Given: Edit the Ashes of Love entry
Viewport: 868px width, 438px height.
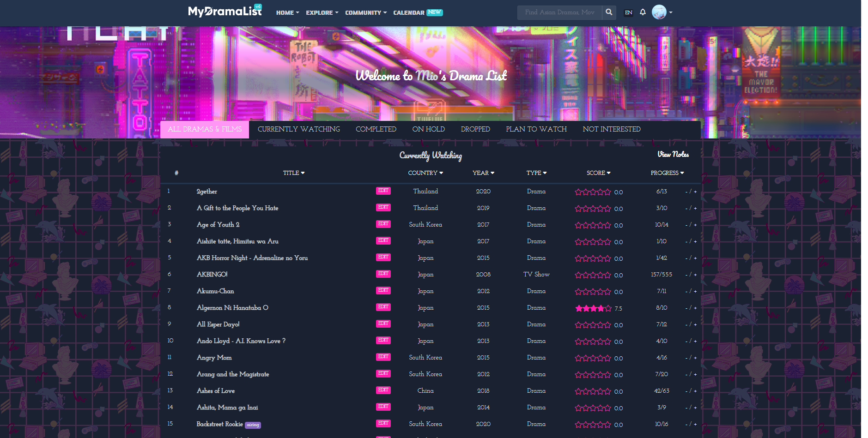Looking at the screenshot, I should (383, 390).
